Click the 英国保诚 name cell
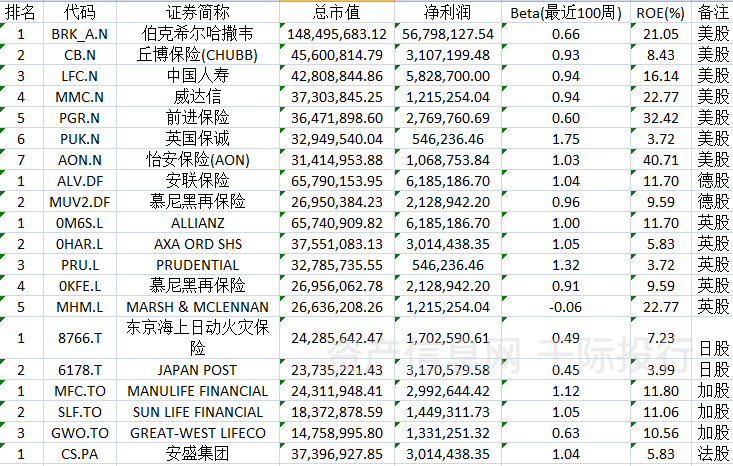733x466 pixels. click(198, 139)
